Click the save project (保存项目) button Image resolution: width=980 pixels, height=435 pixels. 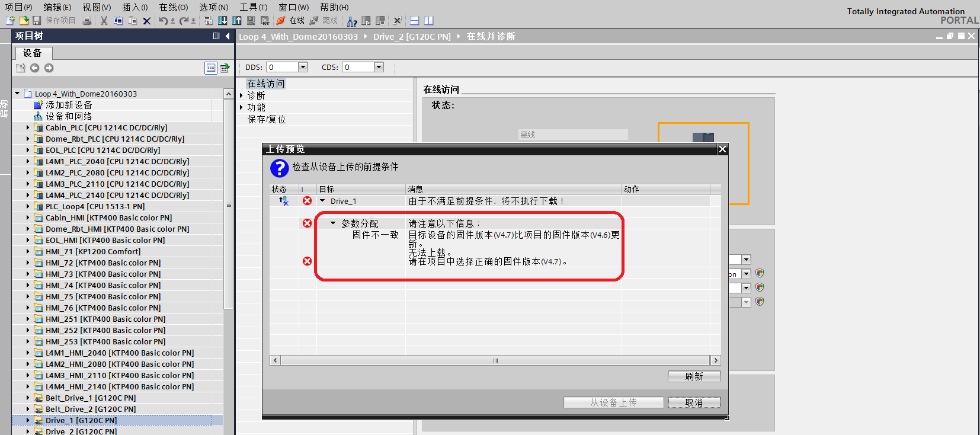[x=55, y=21]
